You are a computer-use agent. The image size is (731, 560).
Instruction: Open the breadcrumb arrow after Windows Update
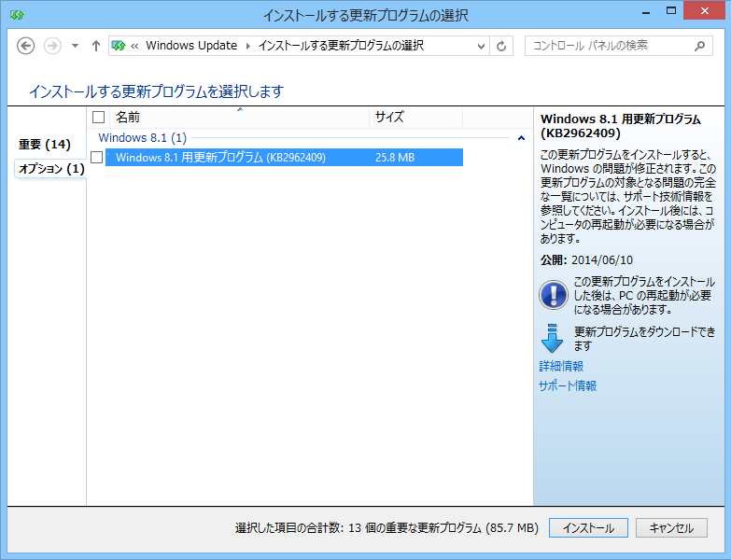pos(248,46)
